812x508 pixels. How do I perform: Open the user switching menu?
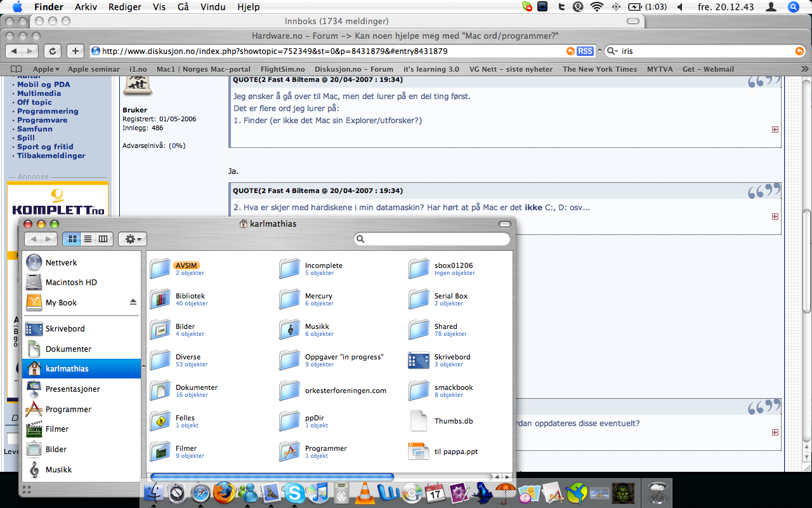pos(771,7)
